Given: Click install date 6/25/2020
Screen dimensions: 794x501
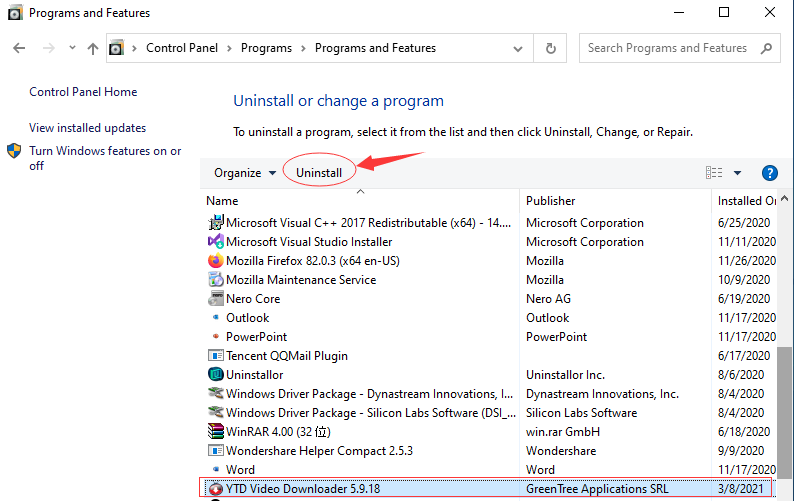Looking at the screenshot, I should (744, 223).
